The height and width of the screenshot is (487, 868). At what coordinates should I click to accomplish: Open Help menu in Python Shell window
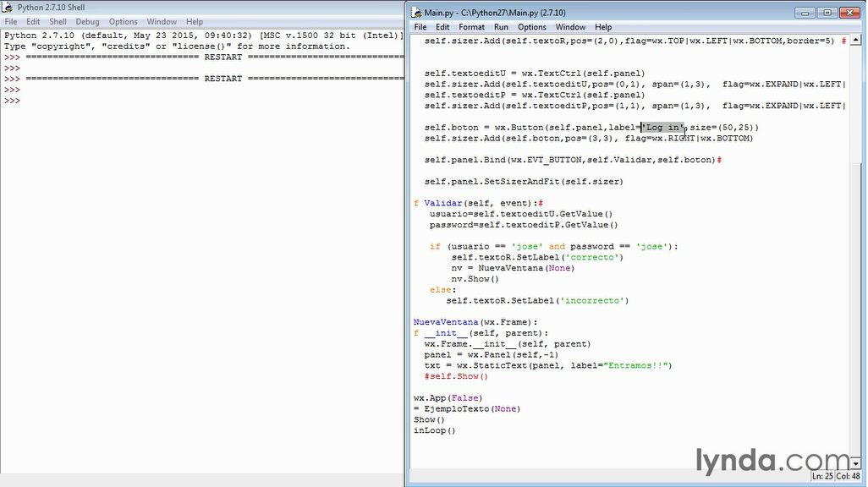(195, 22)
